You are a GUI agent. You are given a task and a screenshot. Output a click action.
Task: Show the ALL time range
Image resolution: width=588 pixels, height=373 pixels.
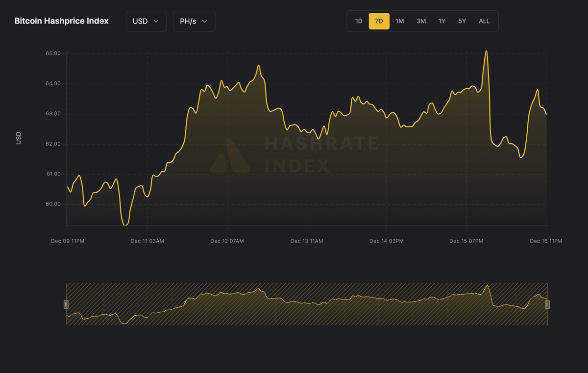coord(484,21)
